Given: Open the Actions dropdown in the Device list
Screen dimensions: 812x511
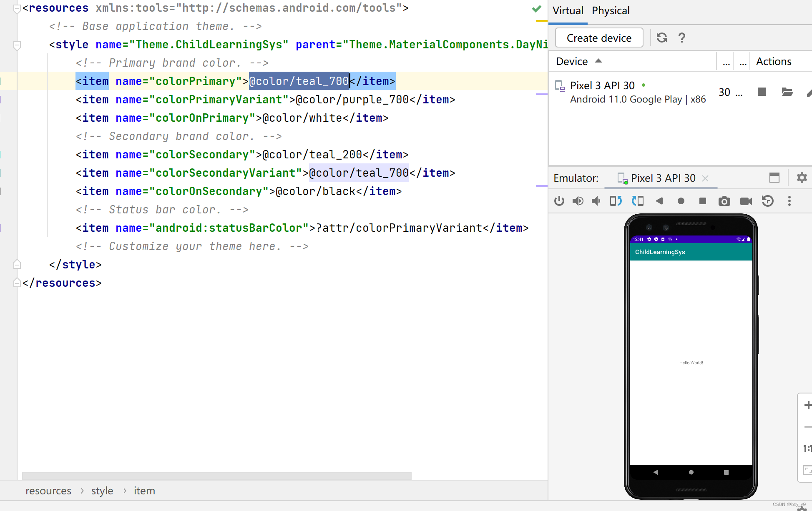Looking at the screenshot, I should [x=774, y=61].
